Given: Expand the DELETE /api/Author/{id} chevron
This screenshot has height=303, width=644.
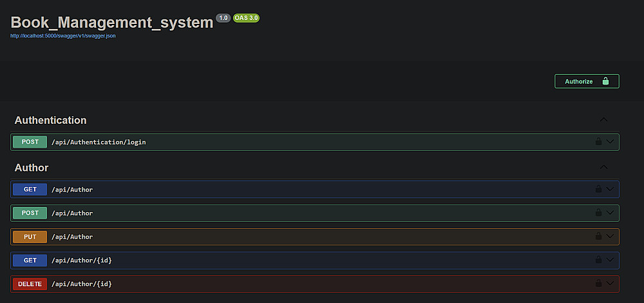Looking at the screenshot, I should tap(611, 284).
